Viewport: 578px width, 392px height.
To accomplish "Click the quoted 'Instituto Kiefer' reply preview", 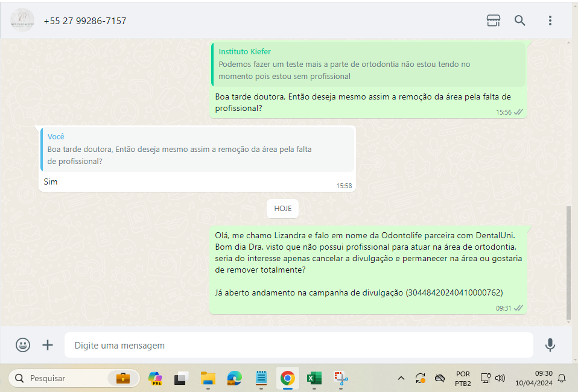I will pos(368,64).
